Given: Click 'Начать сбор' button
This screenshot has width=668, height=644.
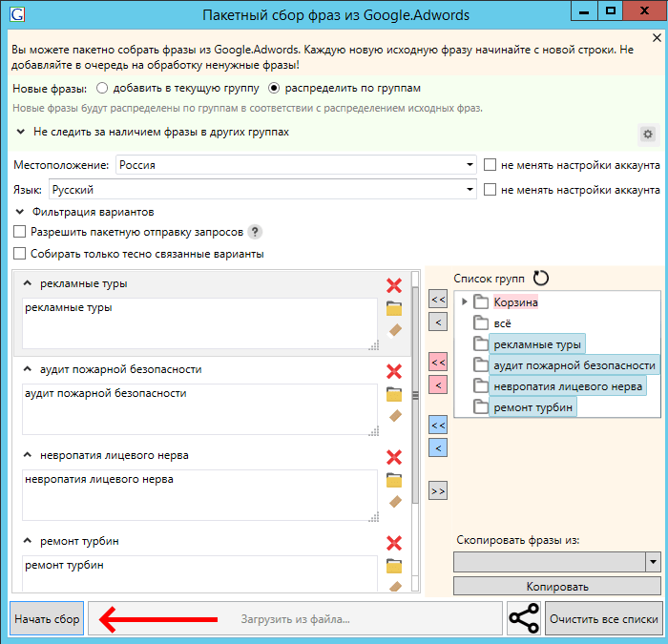Looking at the screenshot, I should pos(47,618).
